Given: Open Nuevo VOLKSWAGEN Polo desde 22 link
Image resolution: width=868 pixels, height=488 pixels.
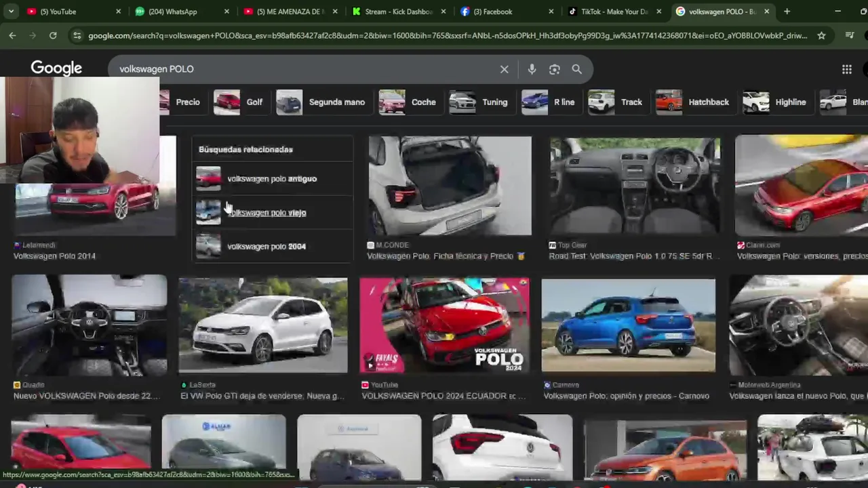Looking at the screenshot, I should 87,396.
